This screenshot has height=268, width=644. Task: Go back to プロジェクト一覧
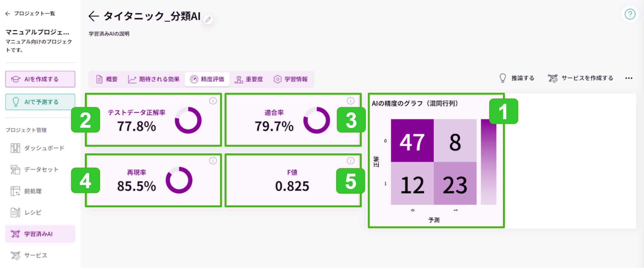(x=30, y=13)
